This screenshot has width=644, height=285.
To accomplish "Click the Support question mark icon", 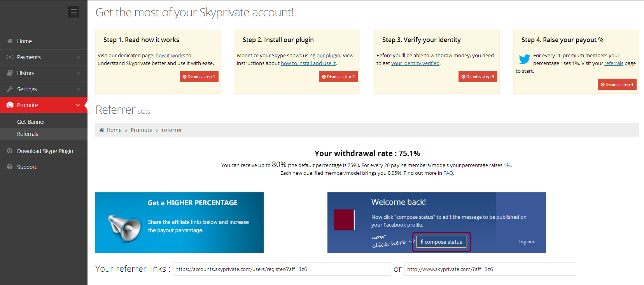I will click(x=10, y=167).
